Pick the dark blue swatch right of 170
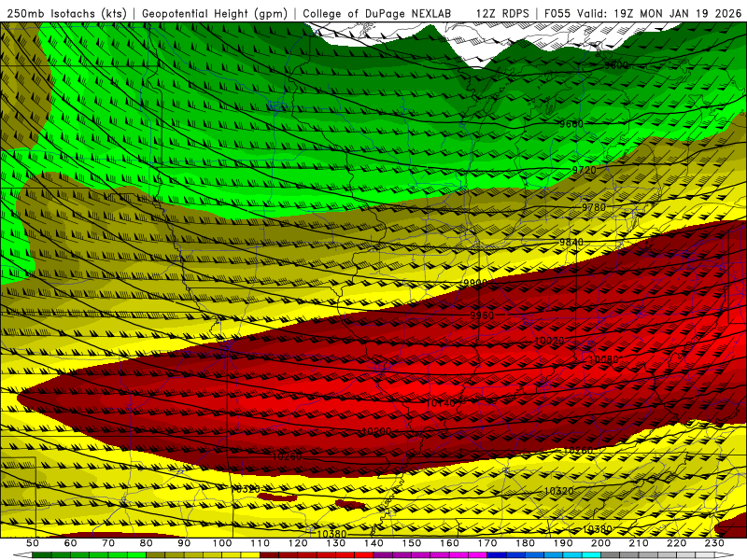 tap(497, 555)
